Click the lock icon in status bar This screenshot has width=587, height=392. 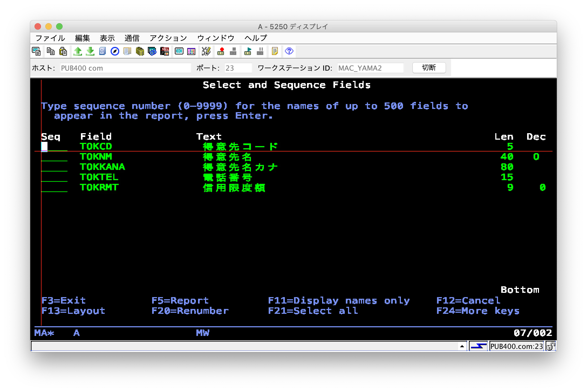click(551, 346)
